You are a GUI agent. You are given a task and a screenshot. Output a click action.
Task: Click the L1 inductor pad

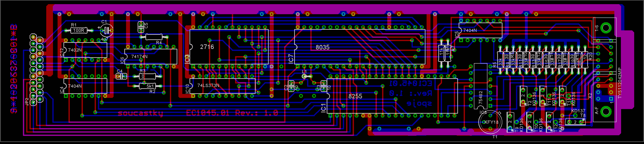304,76
